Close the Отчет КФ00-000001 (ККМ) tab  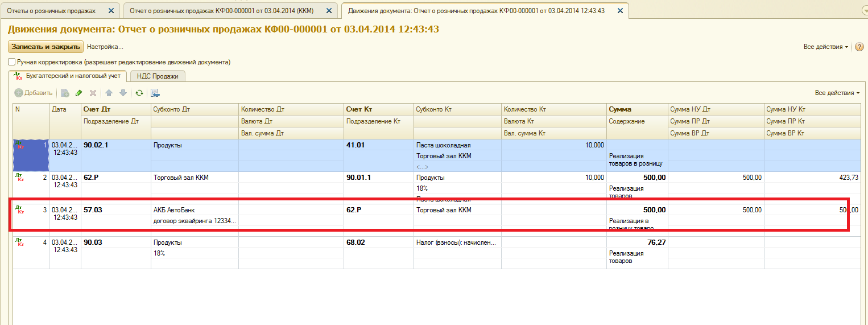[329, 11]
